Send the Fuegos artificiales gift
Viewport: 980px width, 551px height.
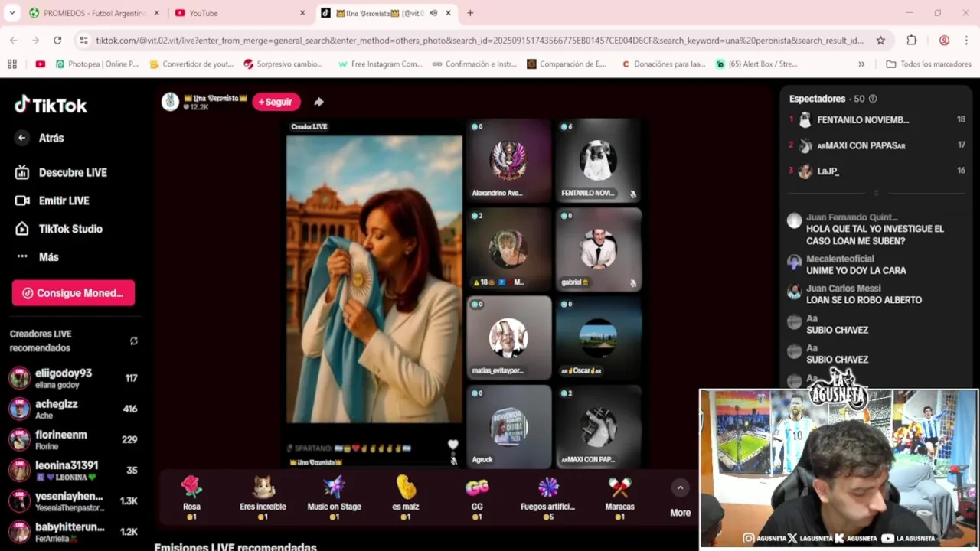(547, 497)
